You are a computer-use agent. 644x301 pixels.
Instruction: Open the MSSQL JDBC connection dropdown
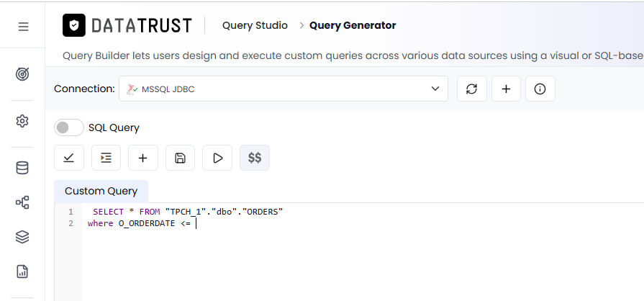click(x=284, y=89)
